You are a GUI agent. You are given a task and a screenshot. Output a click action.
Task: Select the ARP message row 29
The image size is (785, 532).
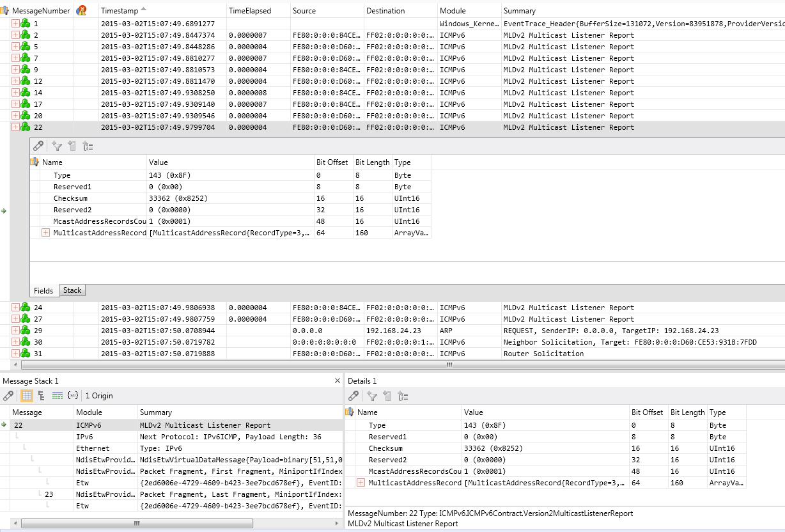point(398,331)
